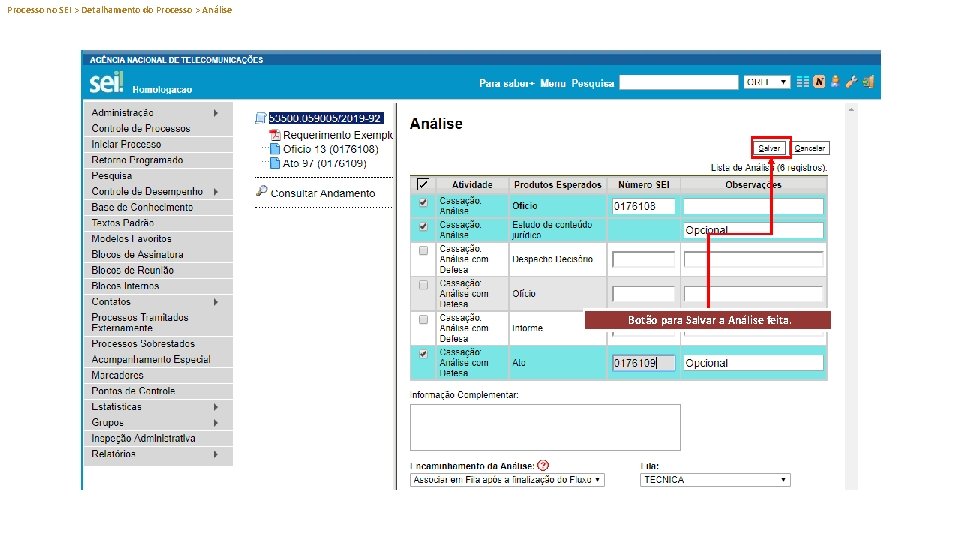
Task: Open the Fila dropdown showing TECNICA
Action: point(715,480)
